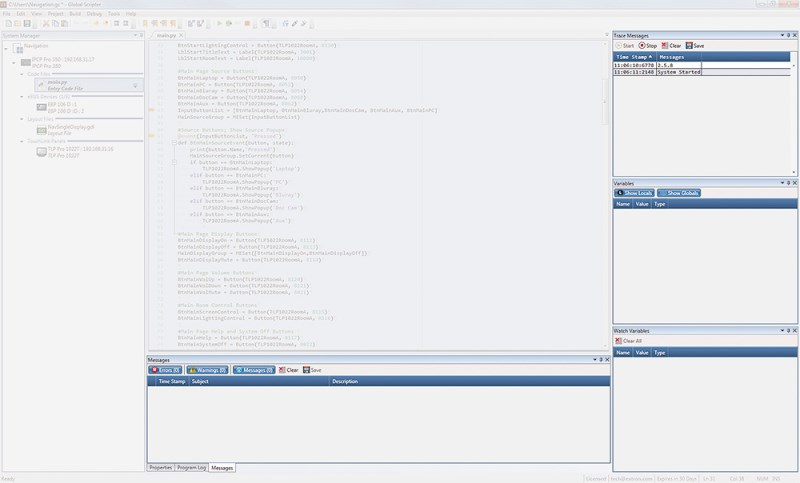Click the Save diskette toolbar icon

click(27, 23)
